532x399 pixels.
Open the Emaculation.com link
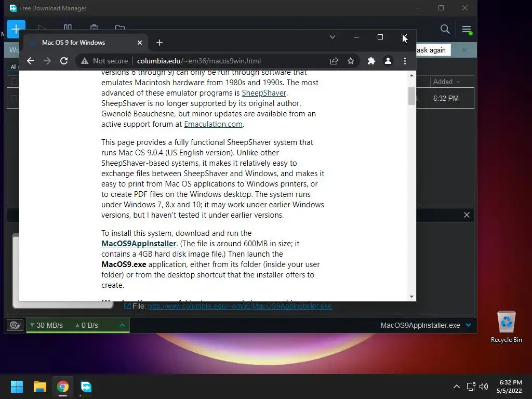click(x=213, y=124)
